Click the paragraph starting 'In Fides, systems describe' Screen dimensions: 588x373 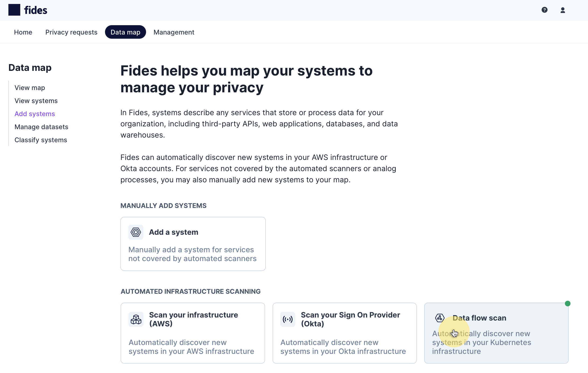259,124
